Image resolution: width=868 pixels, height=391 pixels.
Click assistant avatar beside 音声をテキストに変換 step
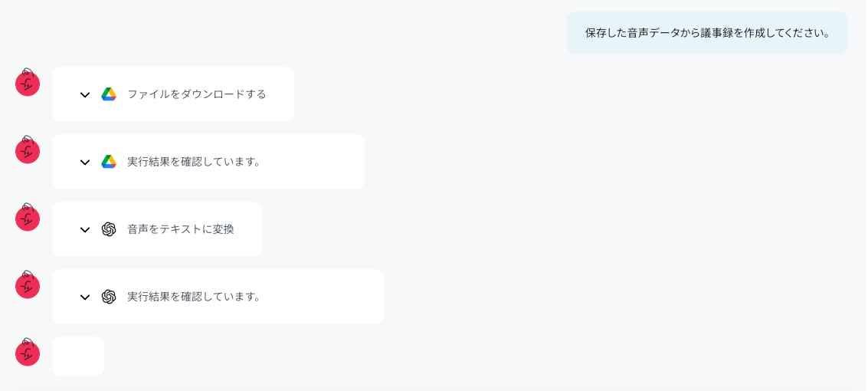(28, 218)
